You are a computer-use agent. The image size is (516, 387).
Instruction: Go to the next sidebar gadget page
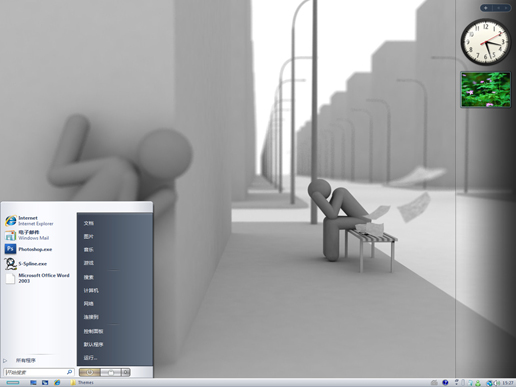click(506, 8)
